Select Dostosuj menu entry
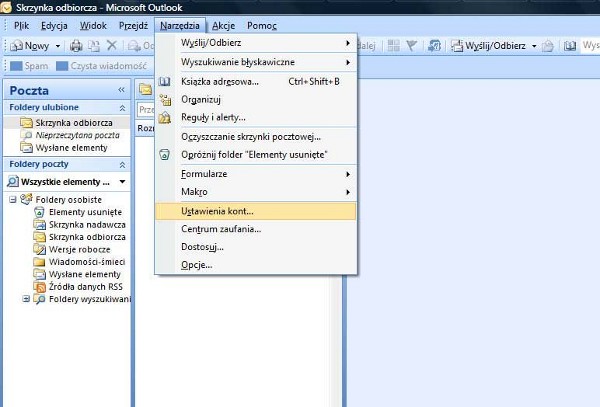 point(256,247)
